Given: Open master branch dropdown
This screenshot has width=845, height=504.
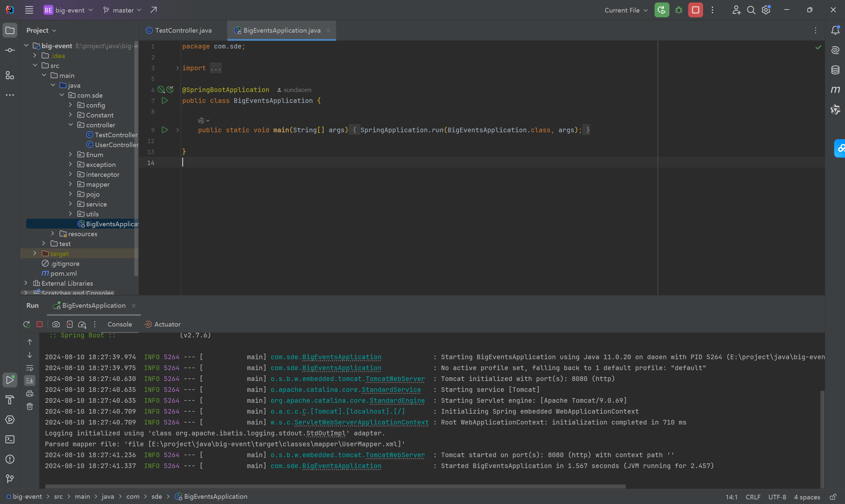Looking at the screenshot, I should pyautogui.click(x=122, y=10).
